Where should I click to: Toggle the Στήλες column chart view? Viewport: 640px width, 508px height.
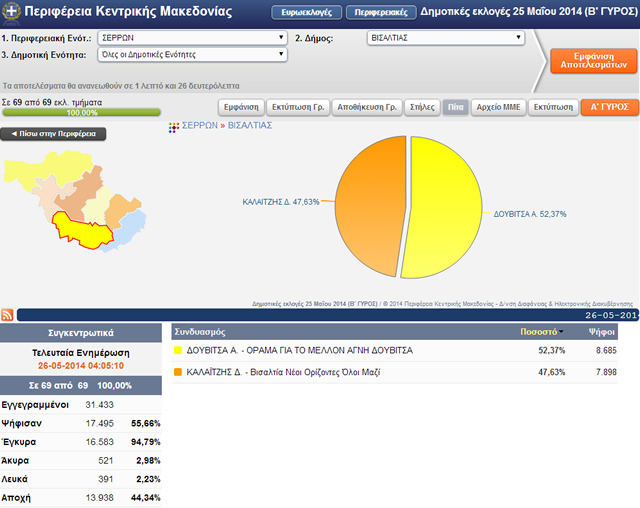click(x=421, y=107)
